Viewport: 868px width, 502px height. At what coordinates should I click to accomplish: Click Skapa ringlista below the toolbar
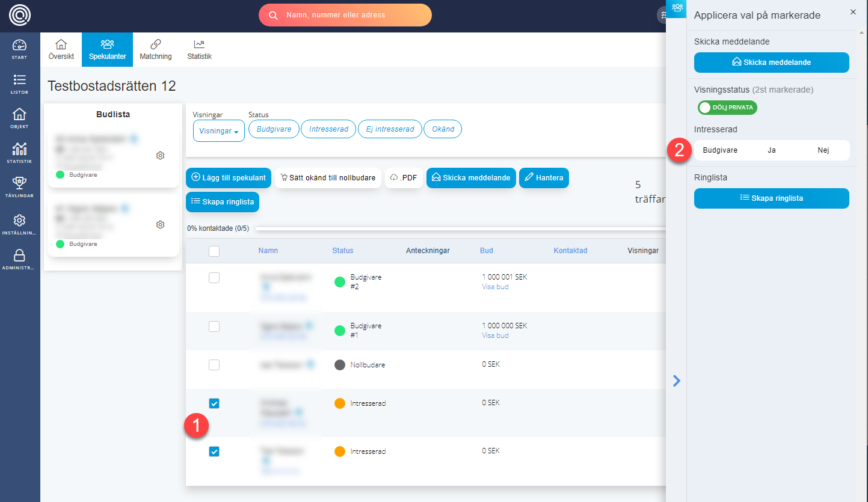point(223,202)
